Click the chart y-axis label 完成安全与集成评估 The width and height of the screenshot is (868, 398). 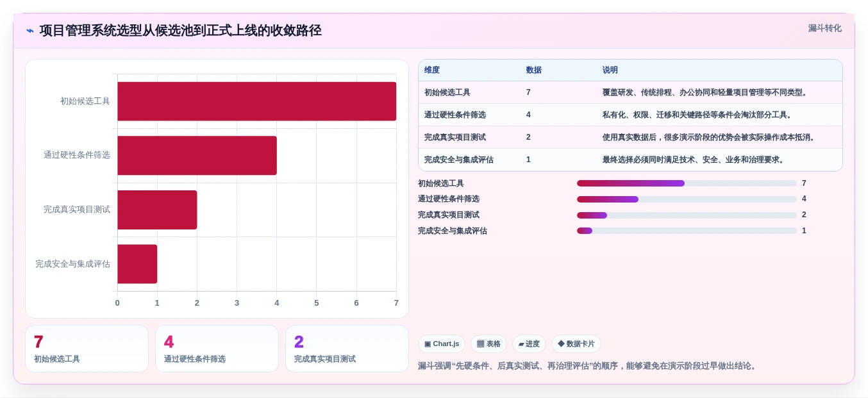click(x=72, y=264)
